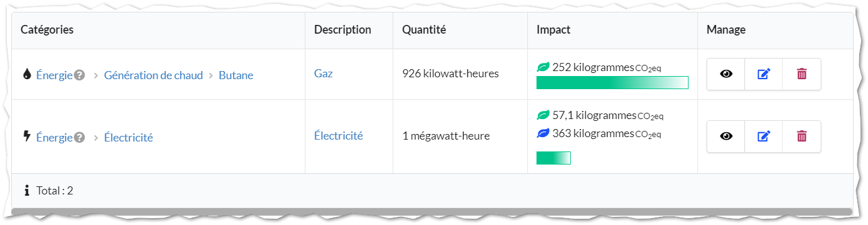Image resolution: width=868 pixels, height=225 pixels.
Task: Open the Électricité description link
Action: [x=338, y=136]
